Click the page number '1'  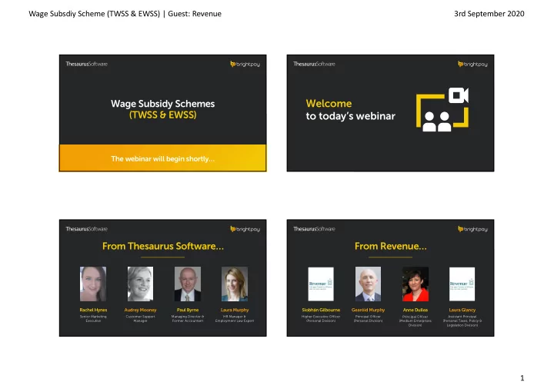coord(522,378)
